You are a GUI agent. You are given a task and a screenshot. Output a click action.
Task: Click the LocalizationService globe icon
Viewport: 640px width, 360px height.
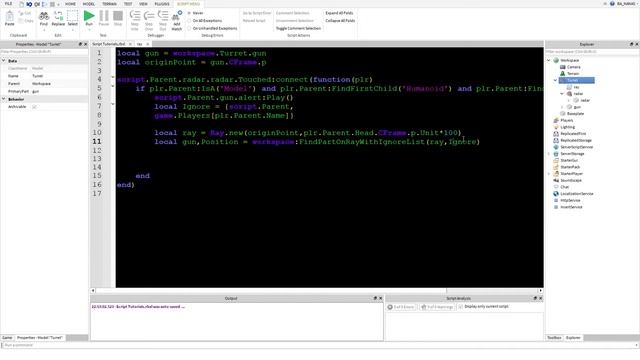(x=556, y=194)
